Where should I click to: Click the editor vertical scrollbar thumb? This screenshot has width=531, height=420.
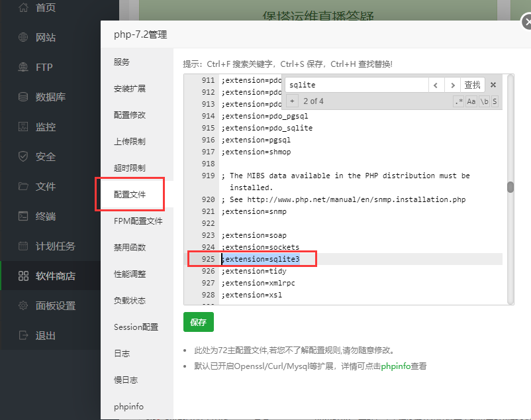pos(510,187)
